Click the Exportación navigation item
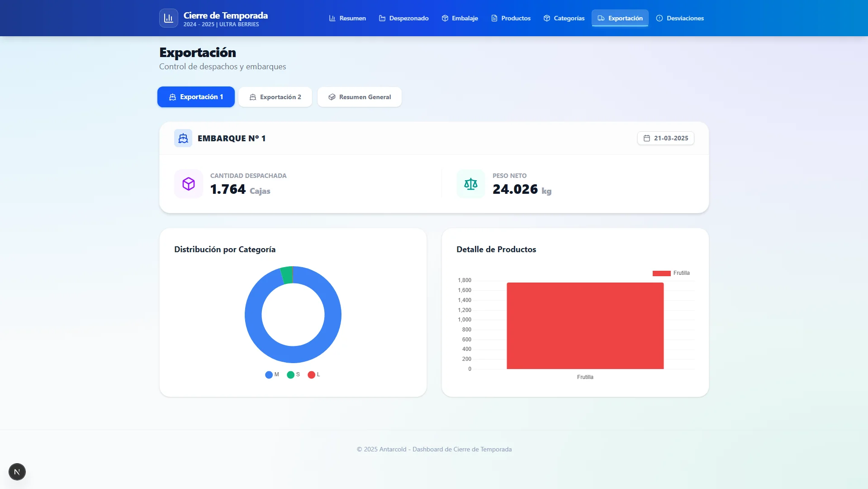 click(x=620, y=18)
